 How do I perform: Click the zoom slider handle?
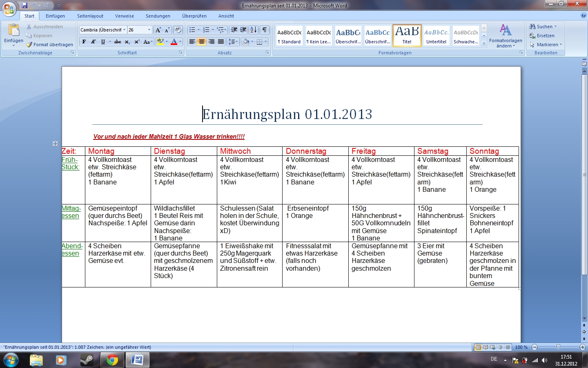(x=558, y=347)
